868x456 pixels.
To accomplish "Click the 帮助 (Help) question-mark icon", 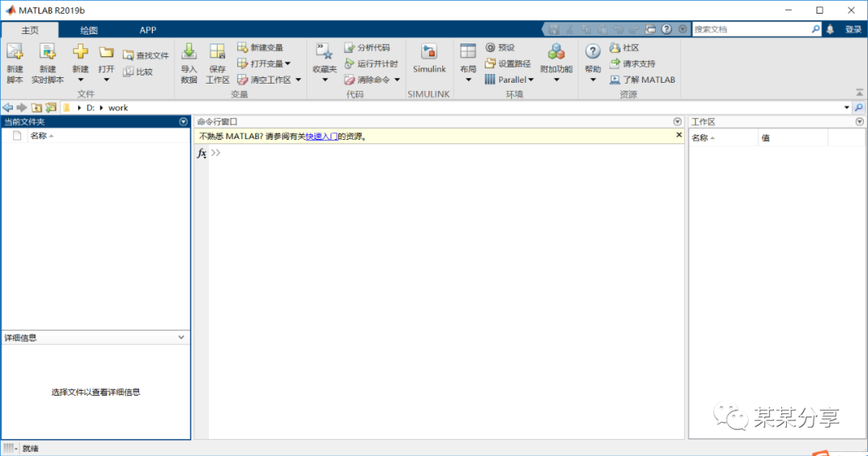I will (592, 51).
